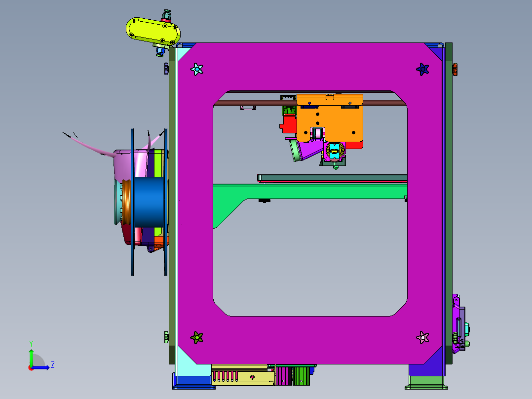Select the blue filament spool hub
This screenshot has height=399, width=532.
tap(149, 202)
